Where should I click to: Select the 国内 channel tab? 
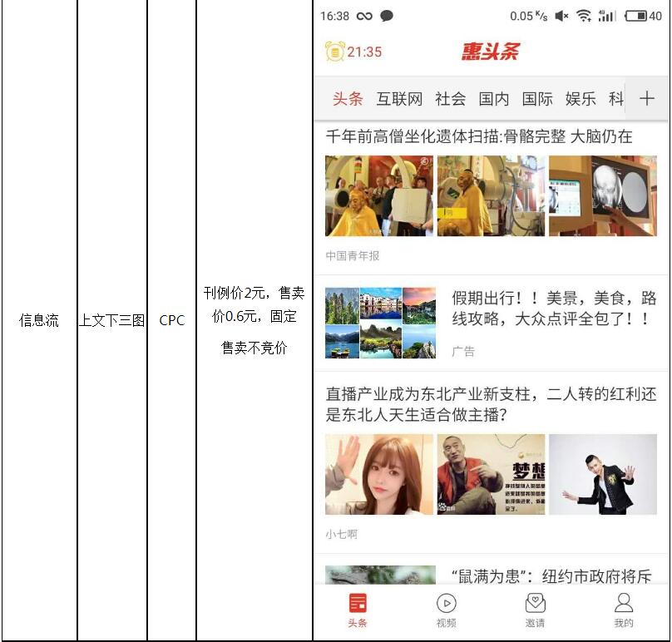(494, 99)
